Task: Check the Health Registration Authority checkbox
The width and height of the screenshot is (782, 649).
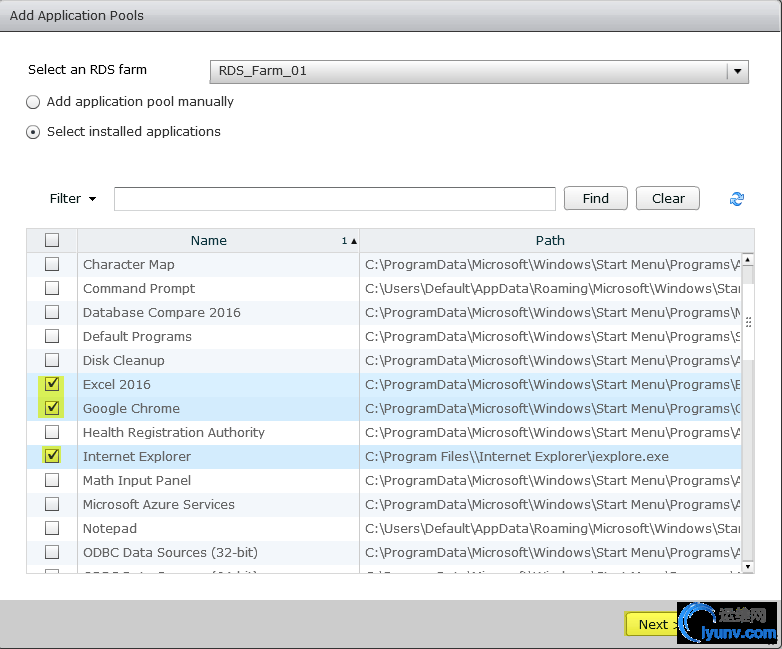Action: pyautogui.click(x=52, y=432)
